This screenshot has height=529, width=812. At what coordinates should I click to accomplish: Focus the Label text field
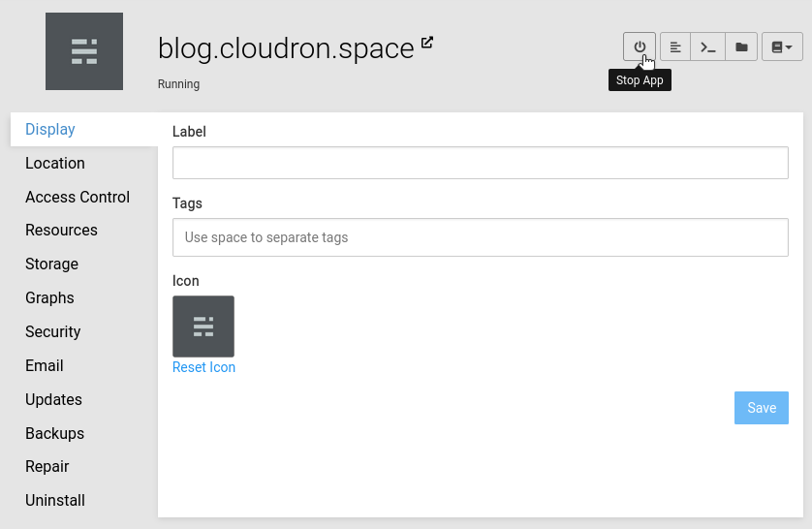pos(480,163)
